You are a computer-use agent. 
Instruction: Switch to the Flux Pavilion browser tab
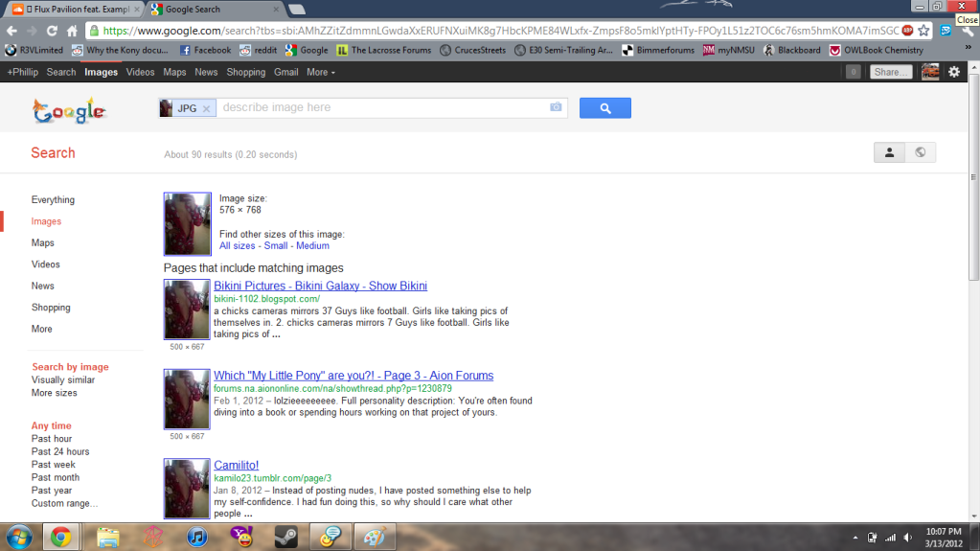pyautogui.click(x=74, y=10)
